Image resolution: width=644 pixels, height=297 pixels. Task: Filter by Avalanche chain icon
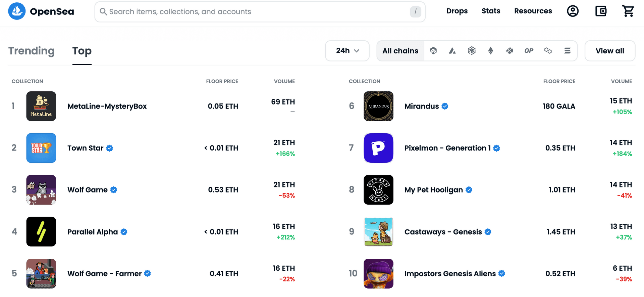(452, 51)
